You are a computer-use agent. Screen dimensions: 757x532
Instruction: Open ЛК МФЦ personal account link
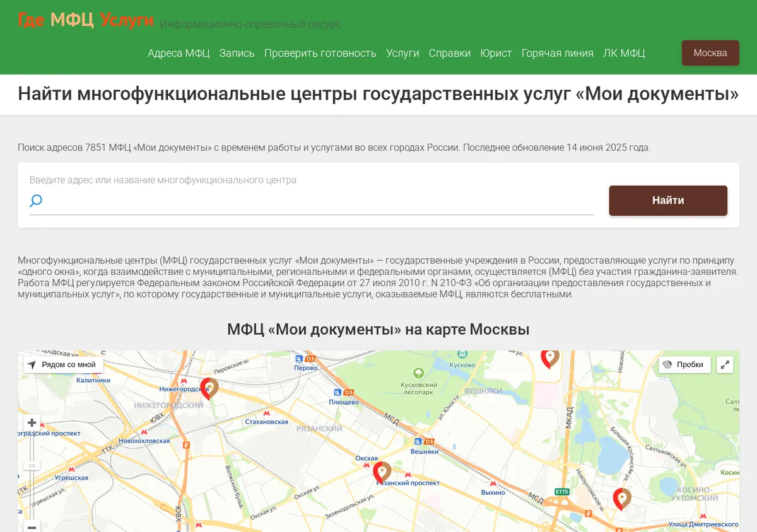(x=624, y=53)
